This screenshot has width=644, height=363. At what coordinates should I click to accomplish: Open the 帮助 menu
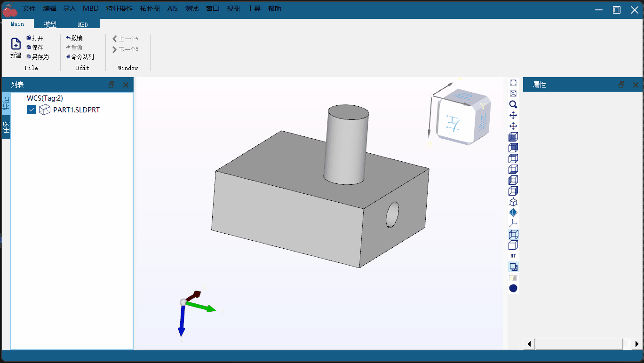pos(275,8)
